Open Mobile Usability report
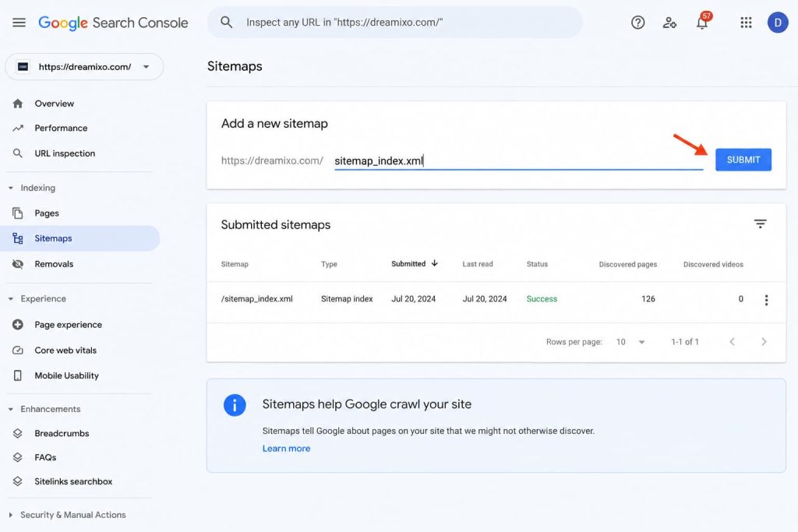Screen dimensions: 798x532 tap(66, 375)
